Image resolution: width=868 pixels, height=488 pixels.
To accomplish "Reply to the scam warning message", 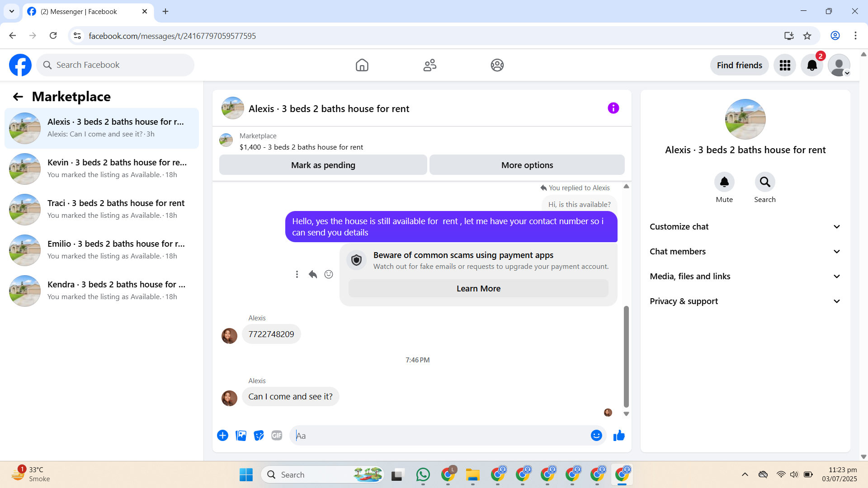I will click(313, 274).
